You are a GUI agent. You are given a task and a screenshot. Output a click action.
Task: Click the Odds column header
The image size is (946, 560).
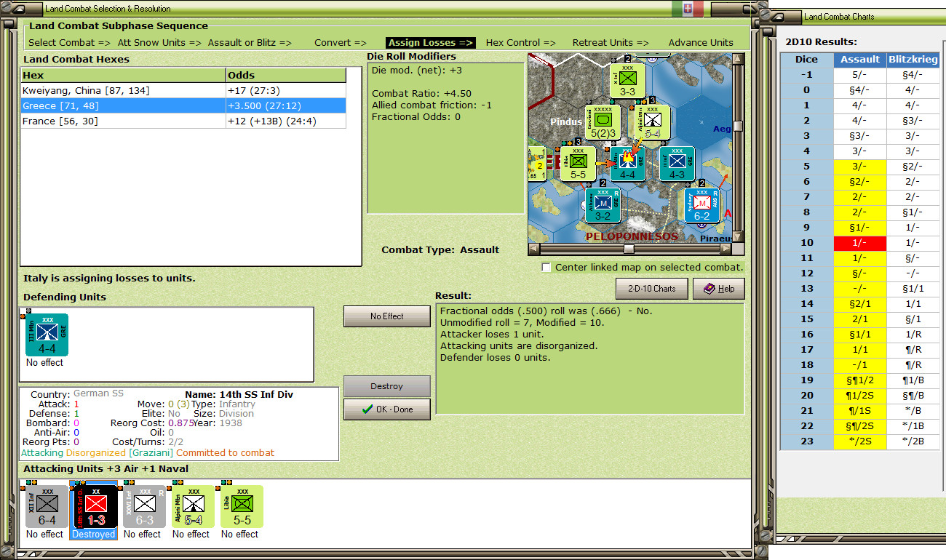[285, 75]
